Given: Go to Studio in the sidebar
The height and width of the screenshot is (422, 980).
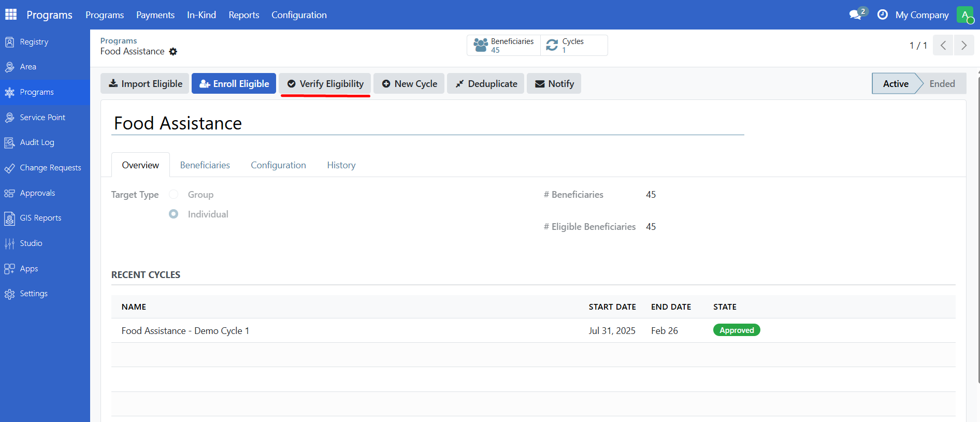Looking at the screenshot, I should point(31,243).
